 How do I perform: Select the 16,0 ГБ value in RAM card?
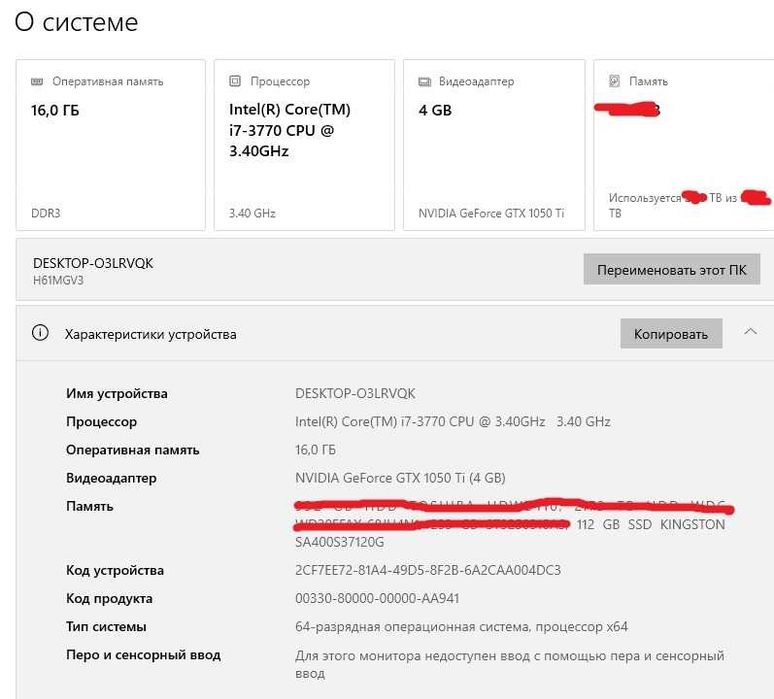[55, 110]
